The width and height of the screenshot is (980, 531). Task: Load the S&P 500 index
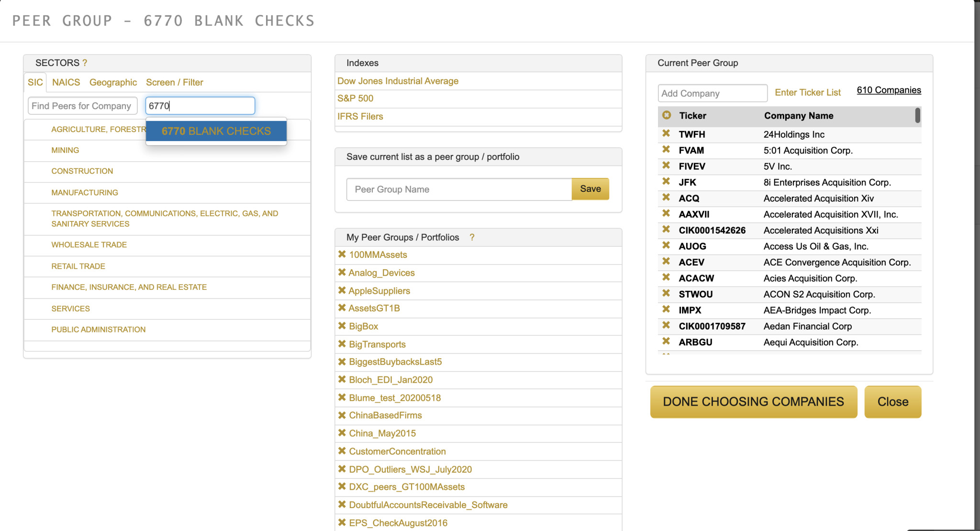[x=355, y=98]
